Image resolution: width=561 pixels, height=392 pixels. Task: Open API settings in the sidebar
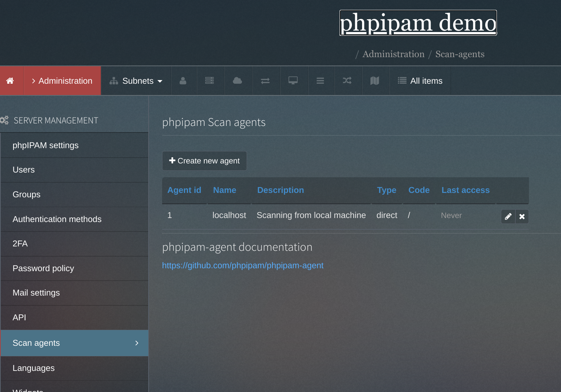coord(74,318)
